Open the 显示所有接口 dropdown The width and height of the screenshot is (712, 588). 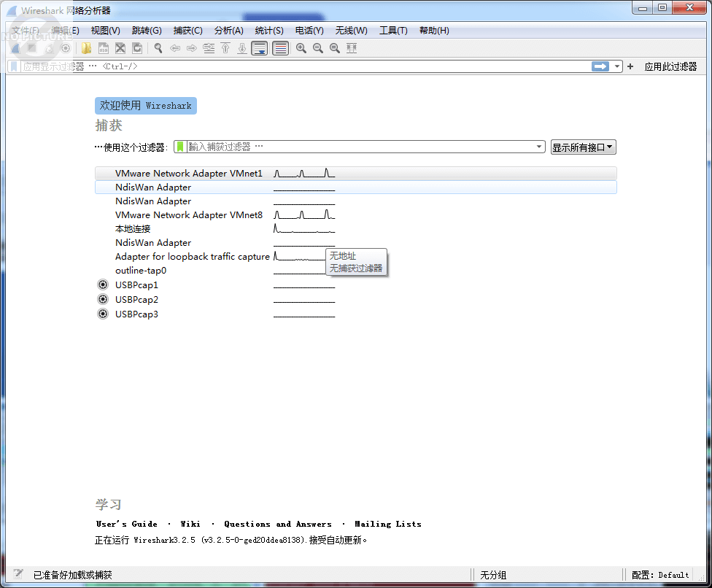click(x=583, y=147)
